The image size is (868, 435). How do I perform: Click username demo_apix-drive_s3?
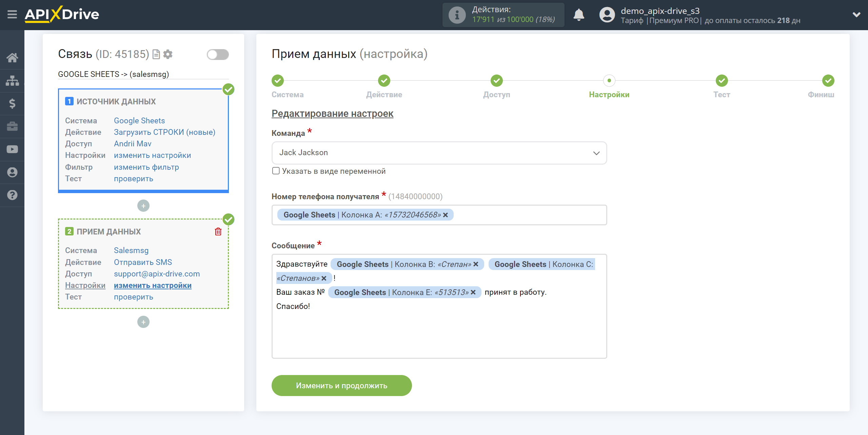coord(660,11)
